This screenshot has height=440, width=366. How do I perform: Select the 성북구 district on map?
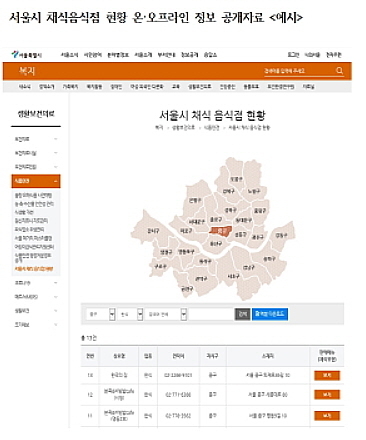pyautogui.click(x=230, y=210)
